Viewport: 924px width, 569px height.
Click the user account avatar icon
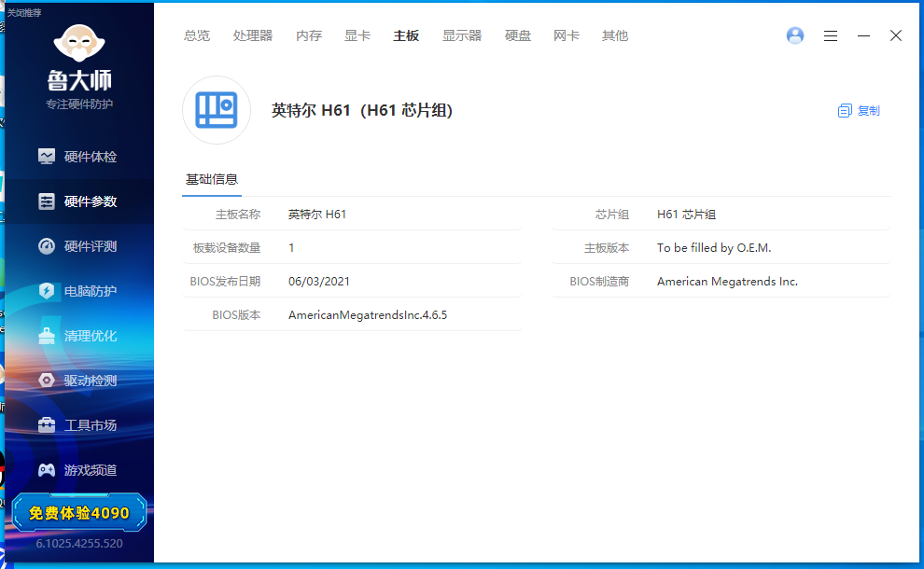pos(795,36)
